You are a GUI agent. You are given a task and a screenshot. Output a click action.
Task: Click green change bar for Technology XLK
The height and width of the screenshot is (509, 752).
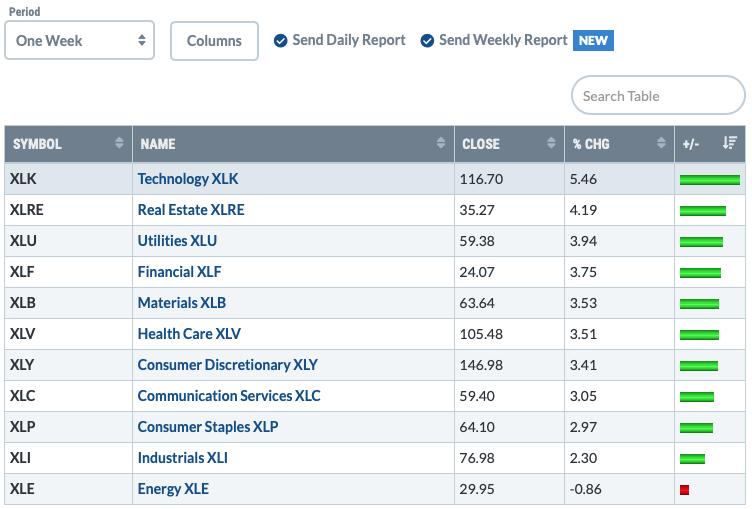[710, 180]
